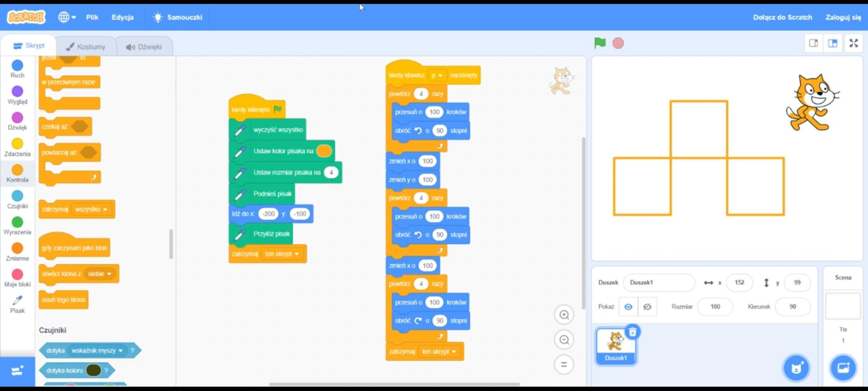The height and width of the screenshot is (391, 868).
Task: Open the add extension button
Action: click(x=17, y=371)
